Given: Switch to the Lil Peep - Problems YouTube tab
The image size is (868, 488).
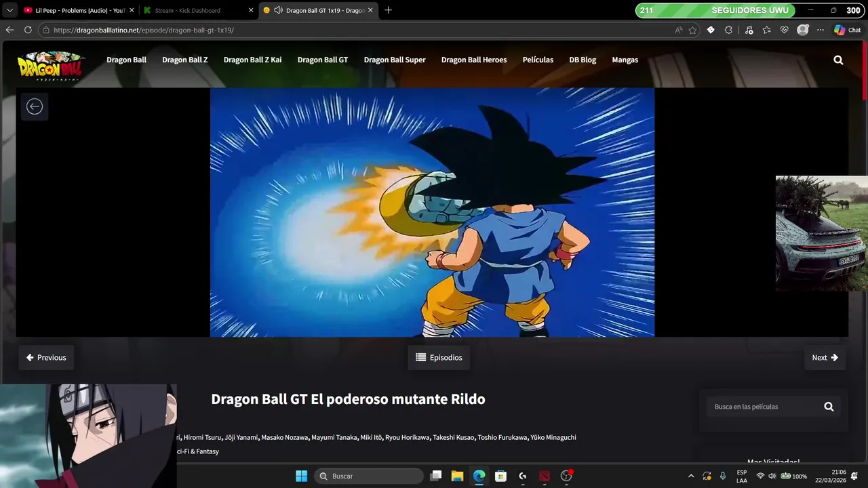Looking at the screenshot, I should (x=79, y=10).
